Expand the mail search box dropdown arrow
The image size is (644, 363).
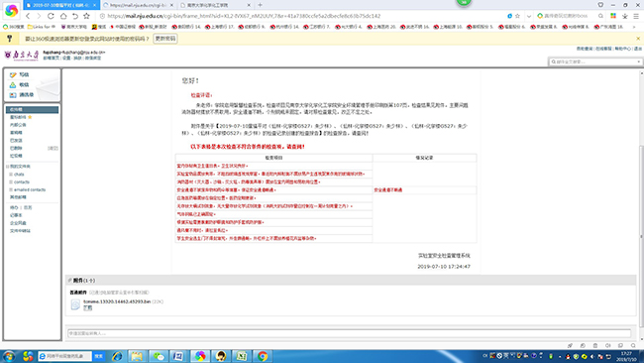(639, 61)
